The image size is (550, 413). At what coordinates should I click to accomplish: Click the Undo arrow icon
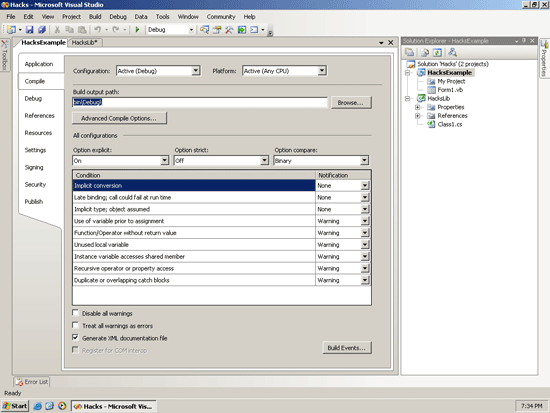(98, 30)
